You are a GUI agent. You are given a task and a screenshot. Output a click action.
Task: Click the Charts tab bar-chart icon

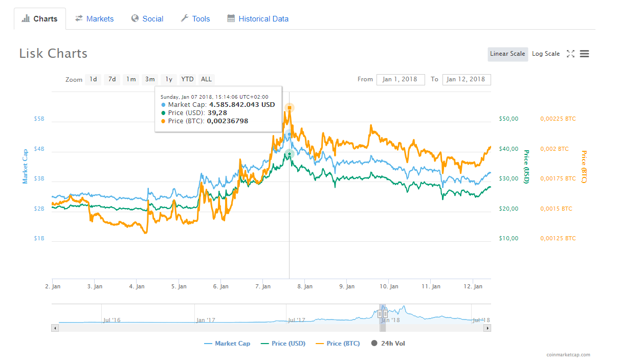(x=26, y=19)
